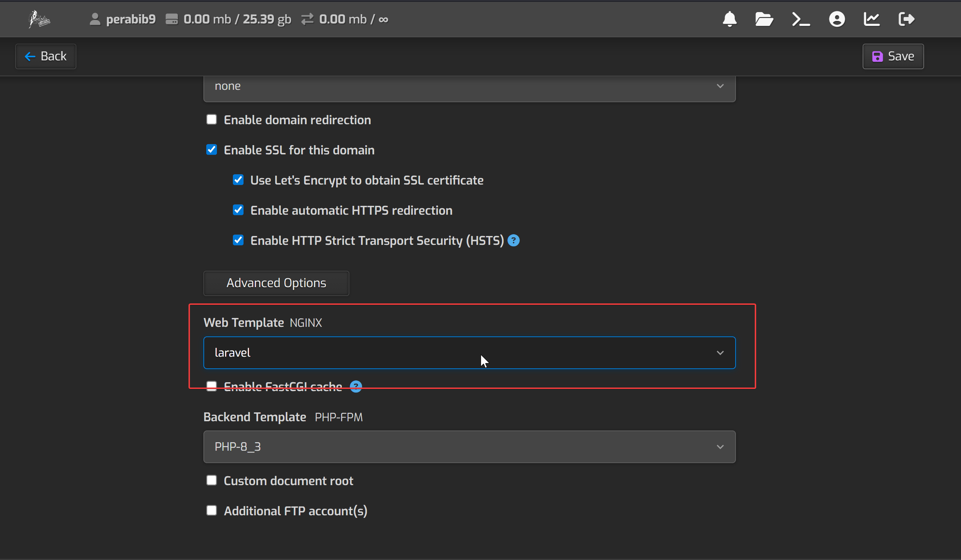Click the Hestia logo in header

[39, 19]
